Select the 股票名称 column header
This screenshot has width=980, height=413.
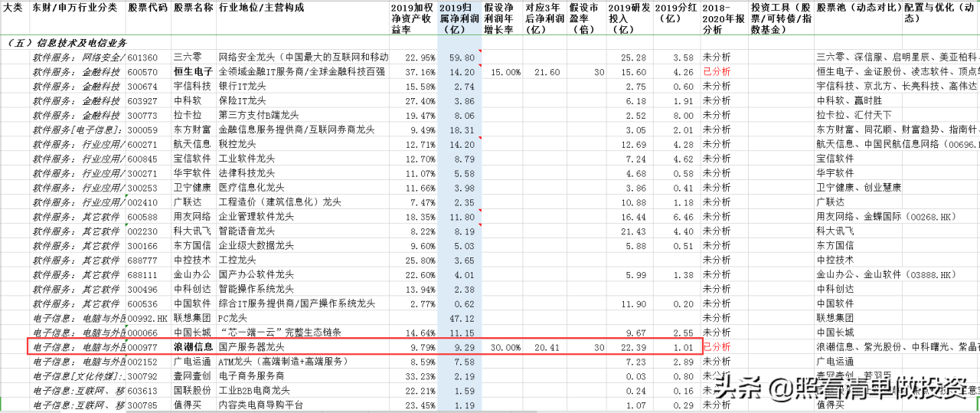coord(193,7)
